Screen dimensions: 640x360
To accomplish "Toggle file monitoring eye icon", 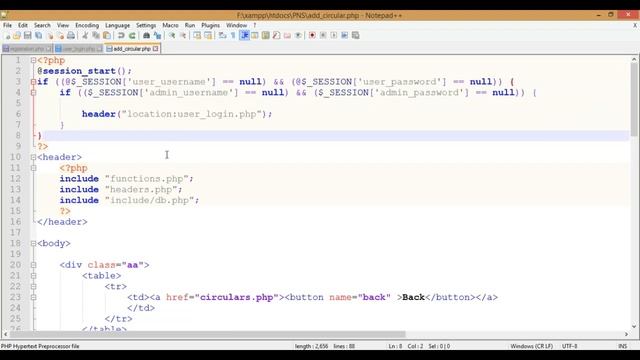I will (x=298, y=36).
